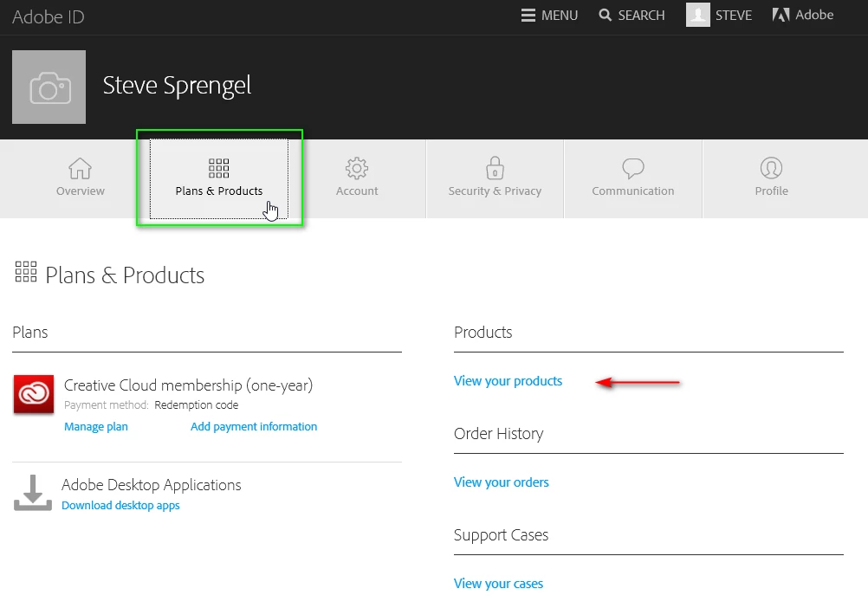Click the Plans & Products grid icon
The width and height of the screenshot is (868, 608).
[x=219, y=168]
